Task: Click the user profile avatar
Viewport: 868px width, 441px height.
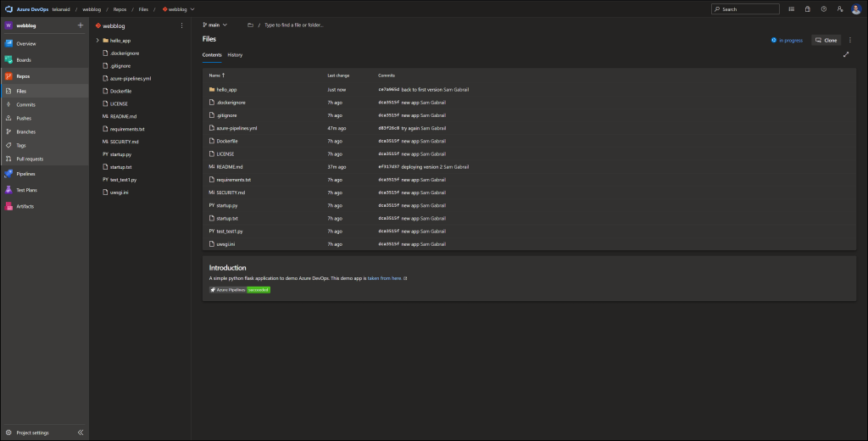Action: click(x=856, y=8)
